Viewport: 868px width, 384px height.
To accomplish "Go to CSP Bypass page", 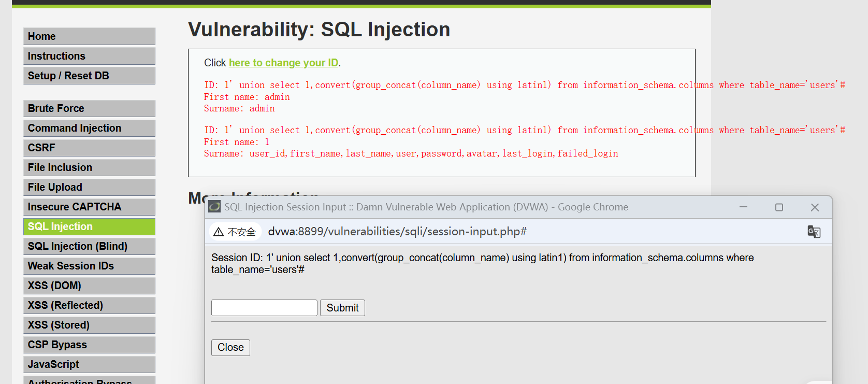I will [89, 345].
